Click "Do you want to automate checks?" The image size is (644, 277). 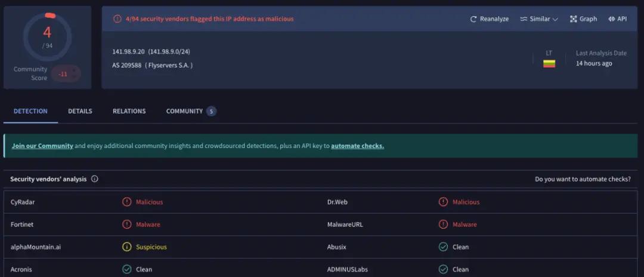tap(583, 179)
